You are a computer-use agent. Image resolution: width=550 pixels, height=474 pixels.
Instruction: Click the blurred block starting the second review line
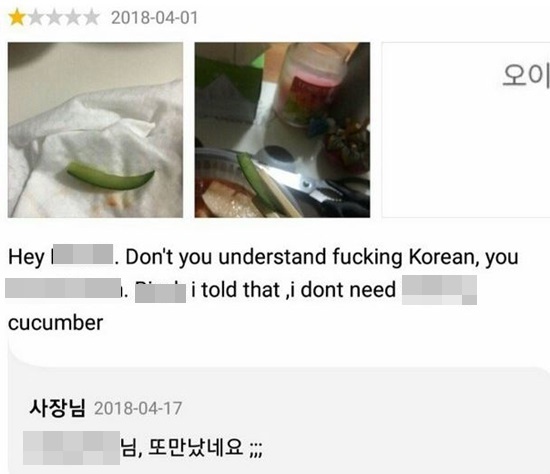[63, 288]
